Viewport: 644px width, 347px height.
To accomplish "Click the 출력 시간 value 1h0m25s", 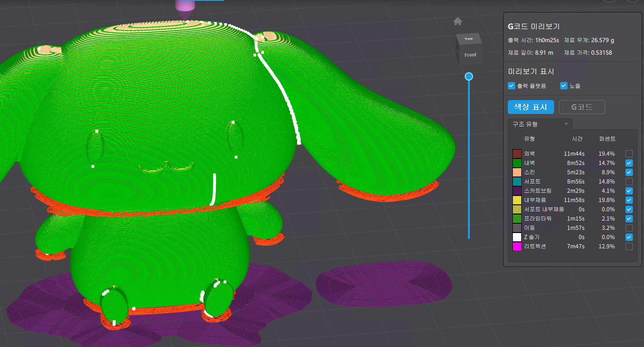I will pyautogui.click(x=548, y=40).
